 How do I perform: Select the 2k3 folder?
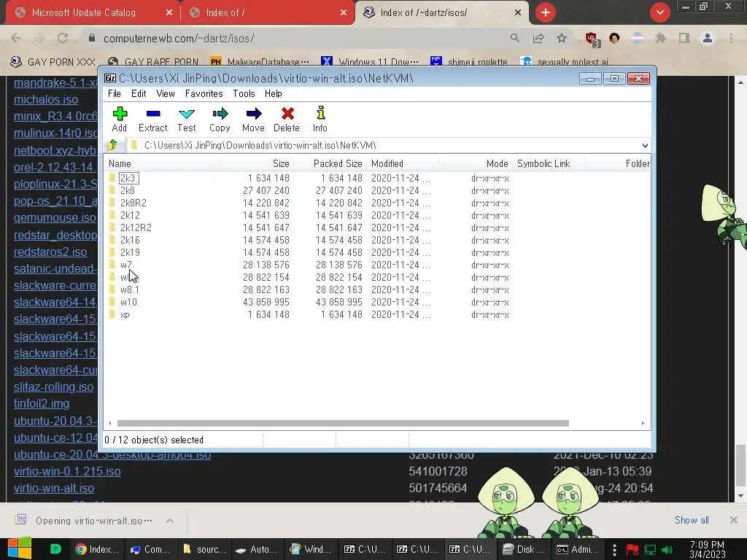tap(128, 178)
